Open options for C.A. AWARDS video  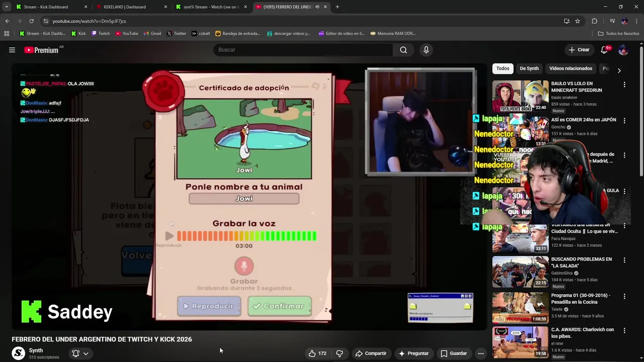[624, 331]
